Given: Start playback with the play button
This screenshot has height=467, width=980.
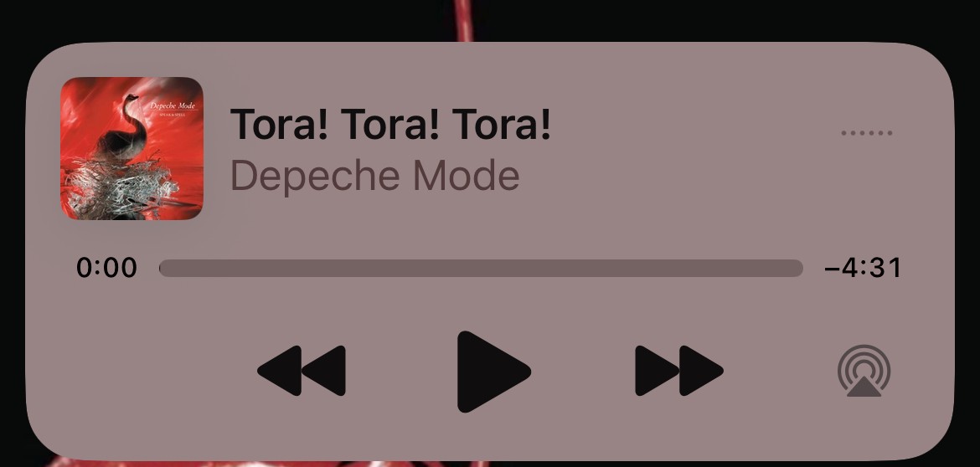Looking at the screenshot, I should pos(493,372).
